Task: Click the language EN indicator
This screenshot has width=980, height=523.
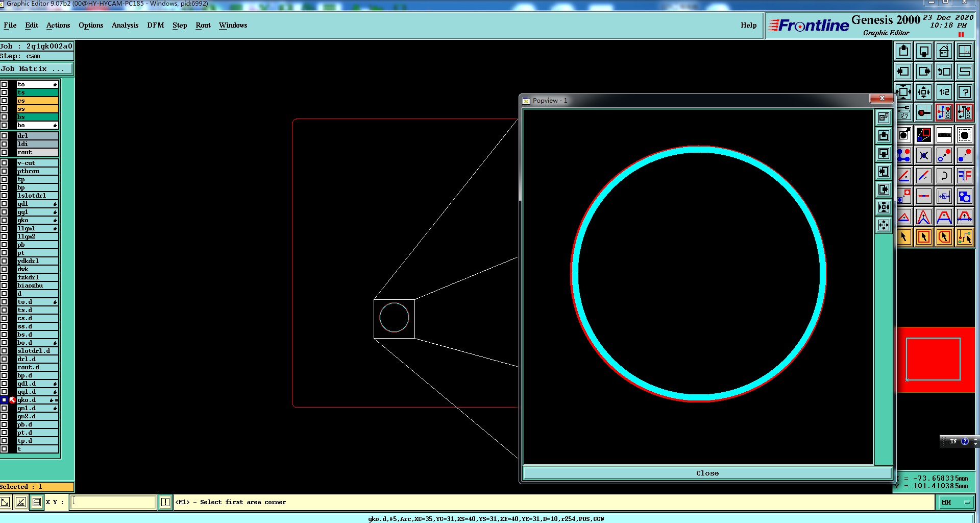Action: point(953,441)
